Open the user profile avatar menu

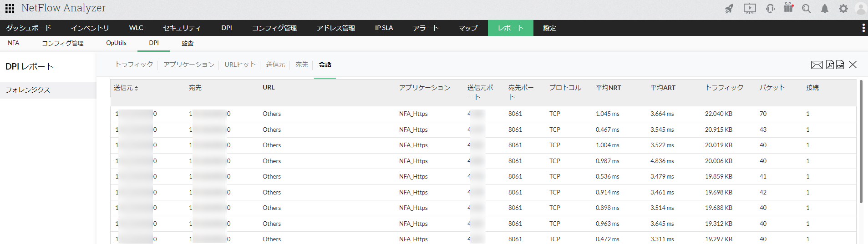point(861,9)
